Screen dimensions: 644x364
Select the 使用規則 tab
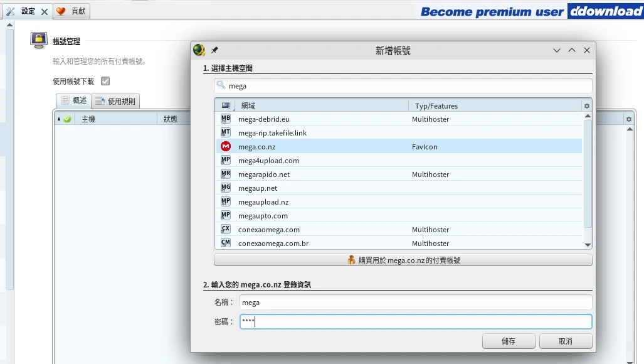[116, 101]
